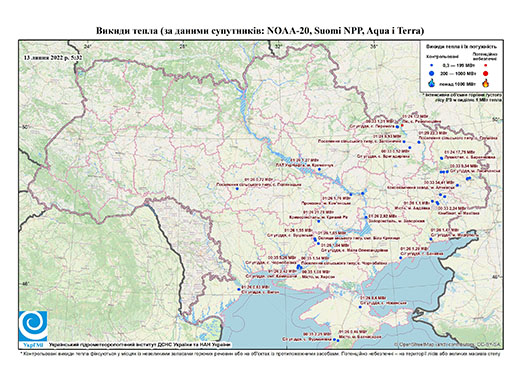Select the blue marker in central Crimea

360,307
